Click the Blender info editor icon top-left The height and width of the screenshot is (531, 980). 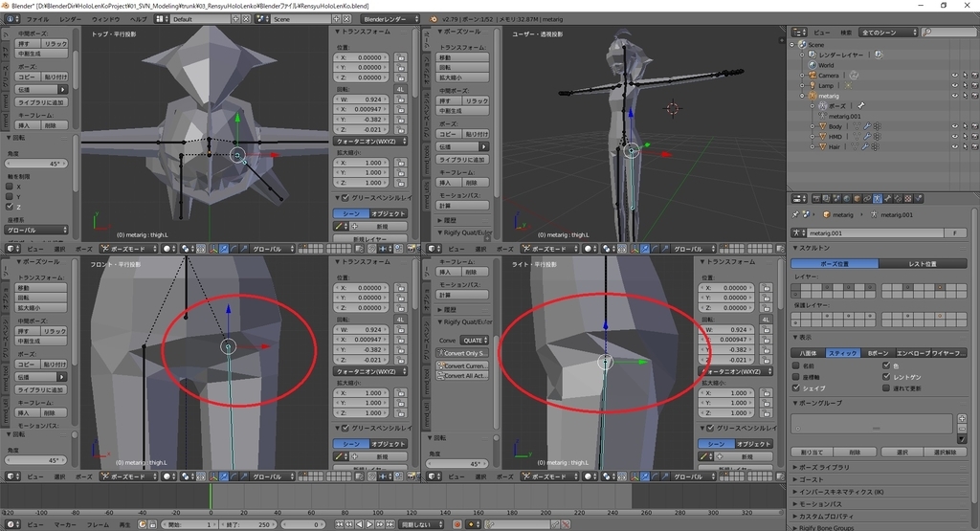(11, 19)
